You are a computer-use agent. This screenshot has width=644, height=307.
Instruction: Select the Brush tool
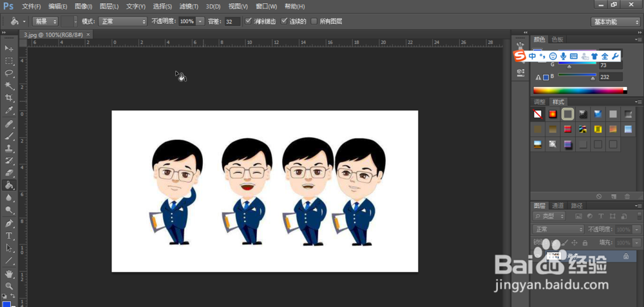[9, 136]
